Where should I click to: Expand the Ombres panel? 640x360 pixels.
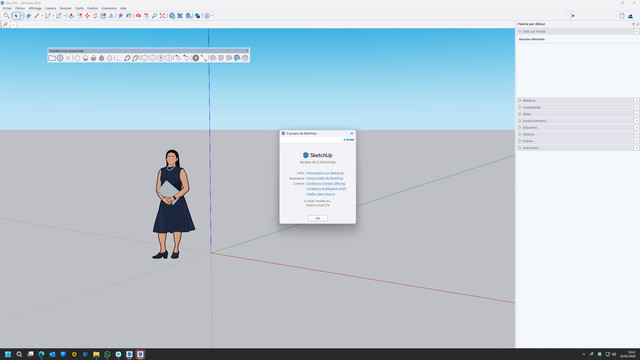pos(576,134)
